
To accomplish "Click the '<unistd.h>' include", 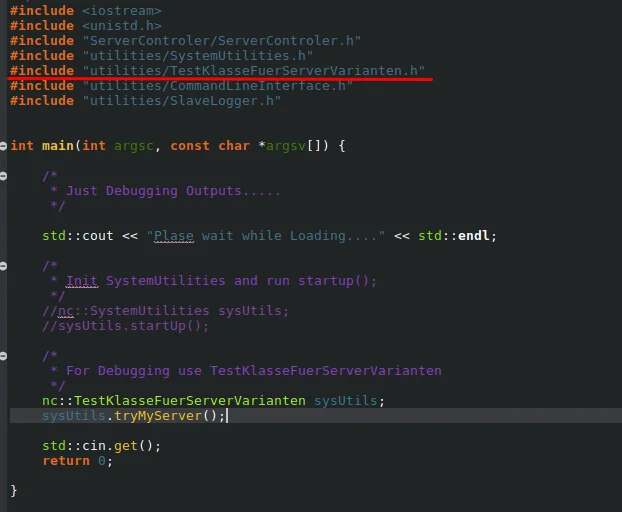I will [122, 26].
